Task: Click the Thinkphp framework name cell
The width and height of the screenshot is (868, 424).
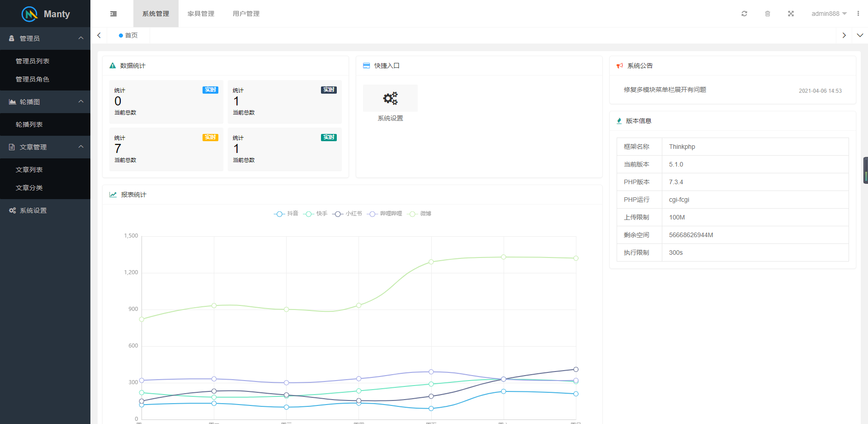Action: tap(755, 147)
